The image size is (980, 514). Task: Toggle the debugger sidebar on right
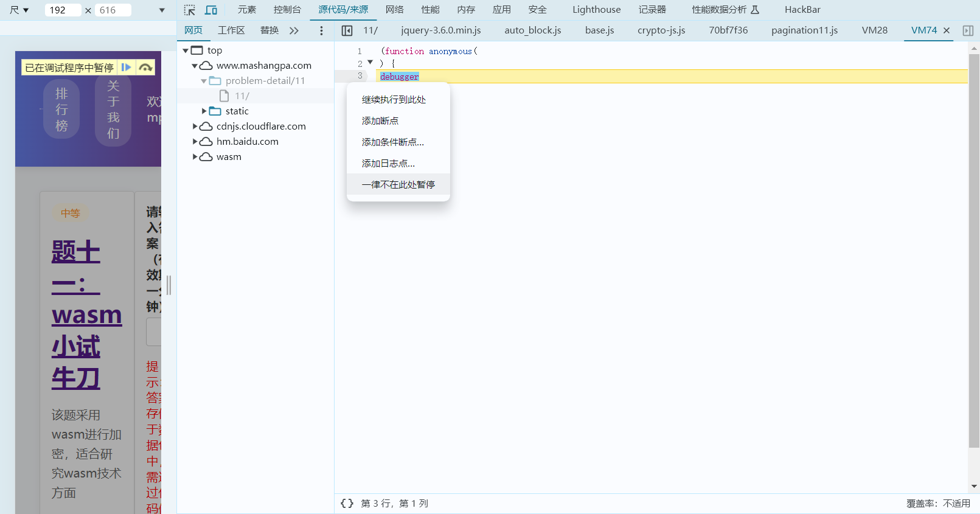point(968,30)
